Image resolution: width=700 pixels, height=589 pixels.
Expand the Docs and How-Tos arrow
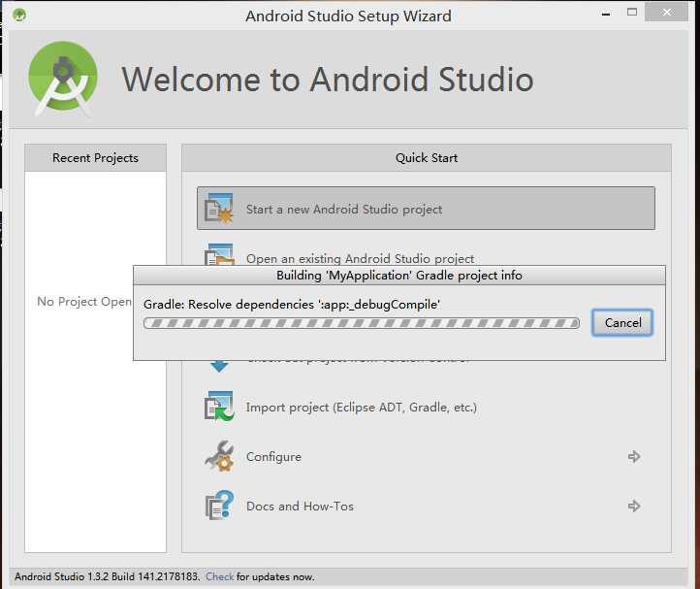tap(634, 506)
